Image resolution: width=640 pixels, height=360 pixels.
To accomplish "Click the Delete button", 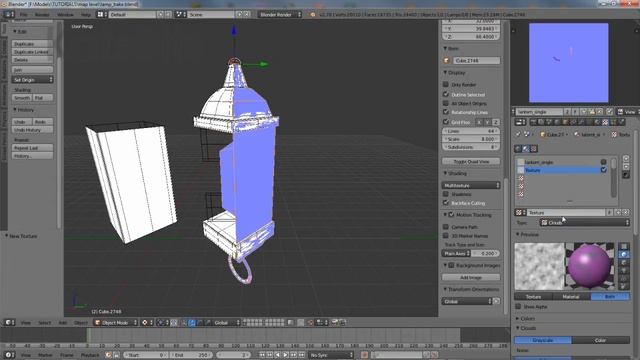I will point(33,60).
